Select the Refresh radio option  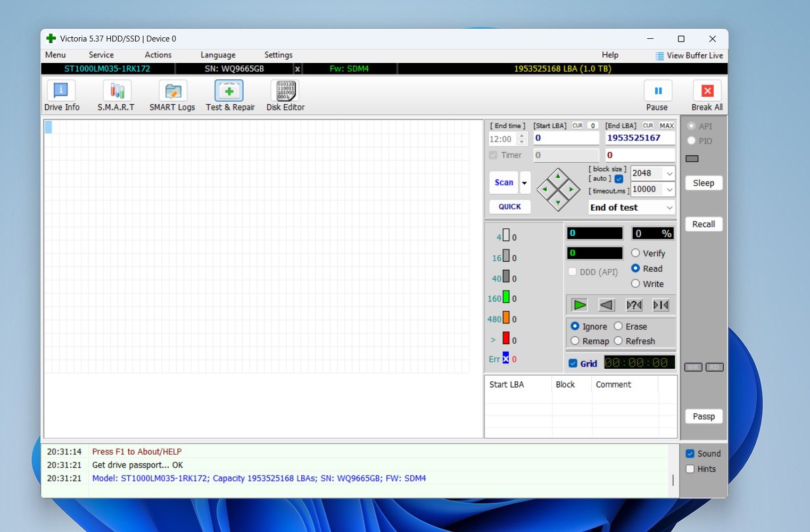(618, 340)
